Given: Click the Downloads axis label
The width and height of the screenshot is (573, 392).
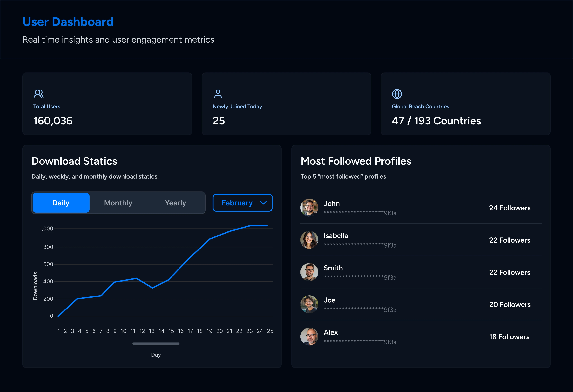Looking at the screenshot, I should point(35,286).
